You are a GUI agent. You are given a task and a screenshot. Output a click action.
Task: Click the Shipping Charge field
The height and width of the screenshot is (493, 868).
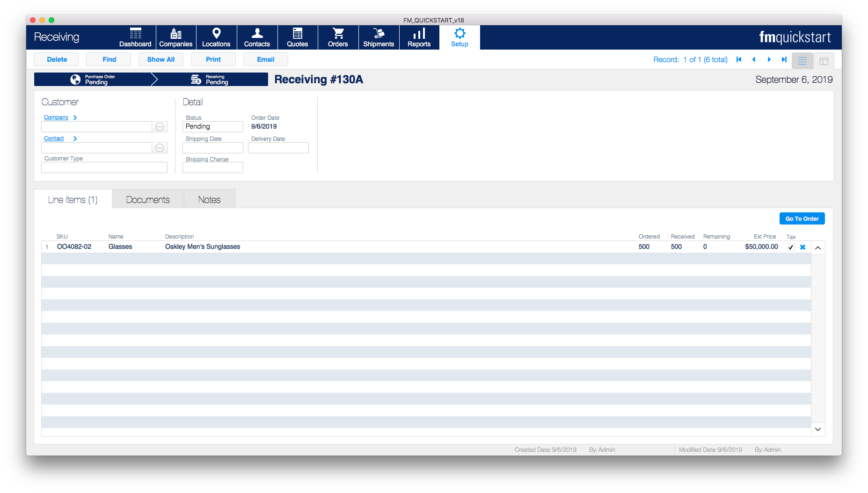[213, 167]
